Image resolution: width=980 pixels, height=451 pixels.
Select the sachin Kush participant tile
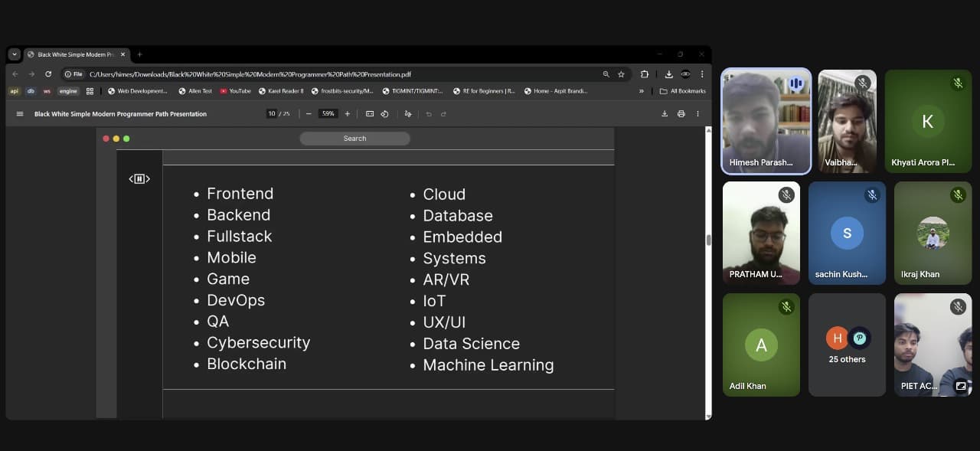(x=847, y=233)
